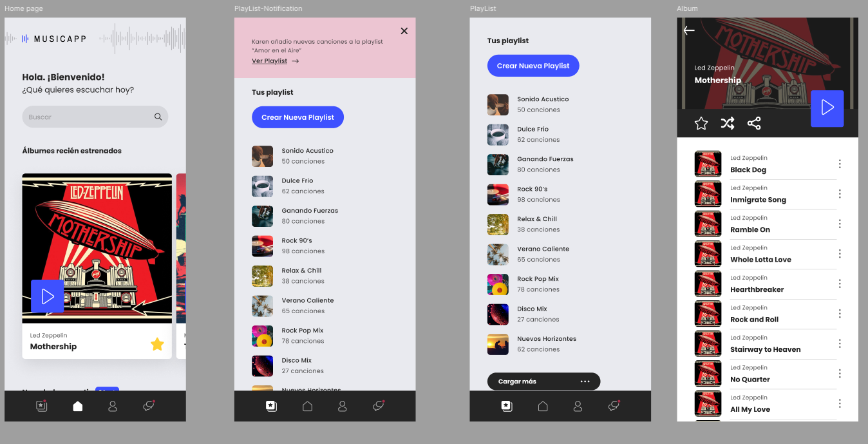Click Relax & Chill thumbnail in PlayList-Notification screen
The width and height of the screenshot is (868, 444).
[263, 276]
